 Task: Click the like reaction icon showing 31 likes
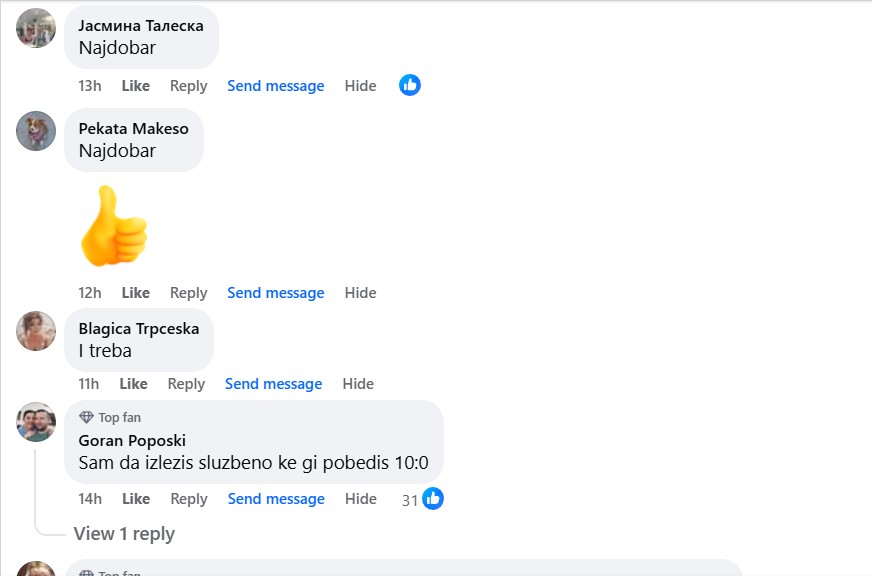click(433, 498)
